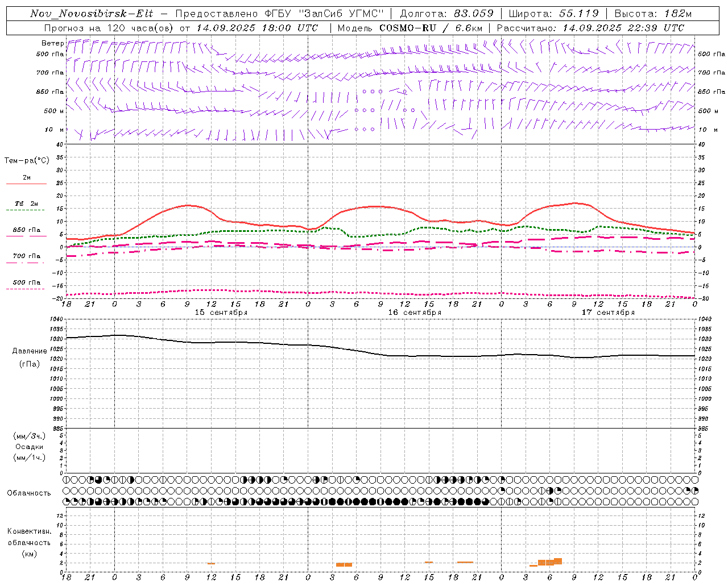
Task: Select the Облачность cloud cover label
Action: (29, 493)
